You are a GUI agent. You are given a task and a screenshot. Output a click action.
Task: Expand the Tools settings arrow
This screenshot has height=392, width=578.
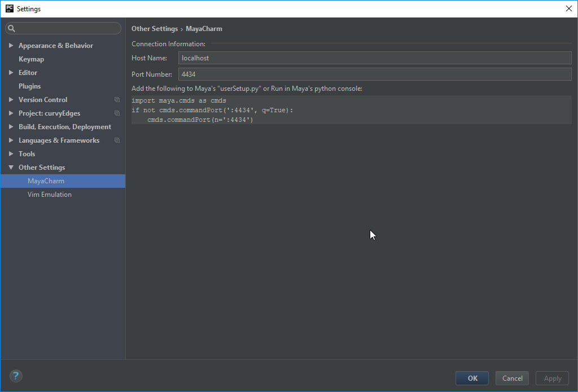point(11,154)
